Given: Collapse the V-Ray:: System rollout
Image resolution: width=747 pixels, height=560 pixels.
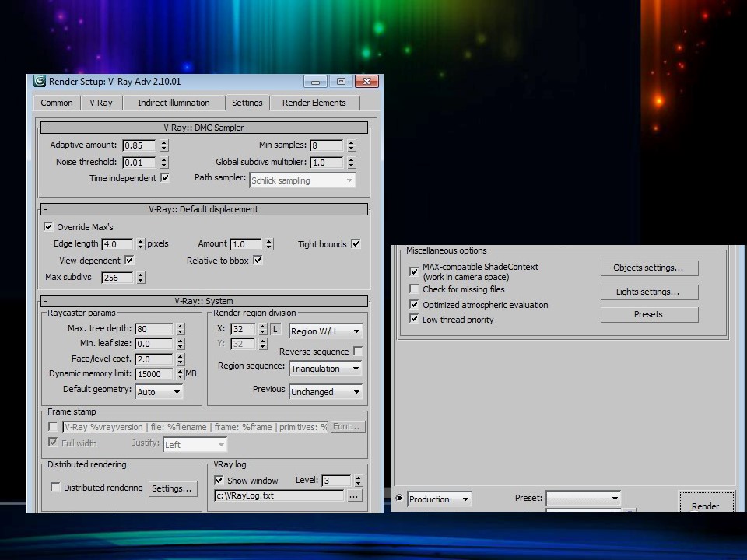Looking at the screenshot, I should point(204,301).
